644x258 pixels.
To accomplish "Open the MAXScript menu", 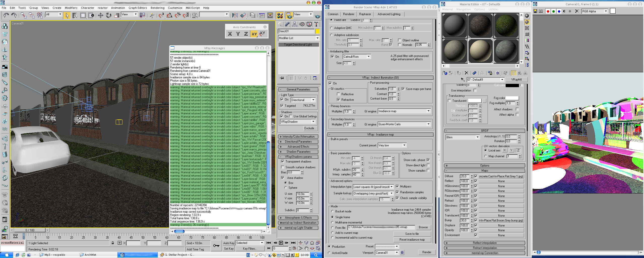I will (193, 8).
